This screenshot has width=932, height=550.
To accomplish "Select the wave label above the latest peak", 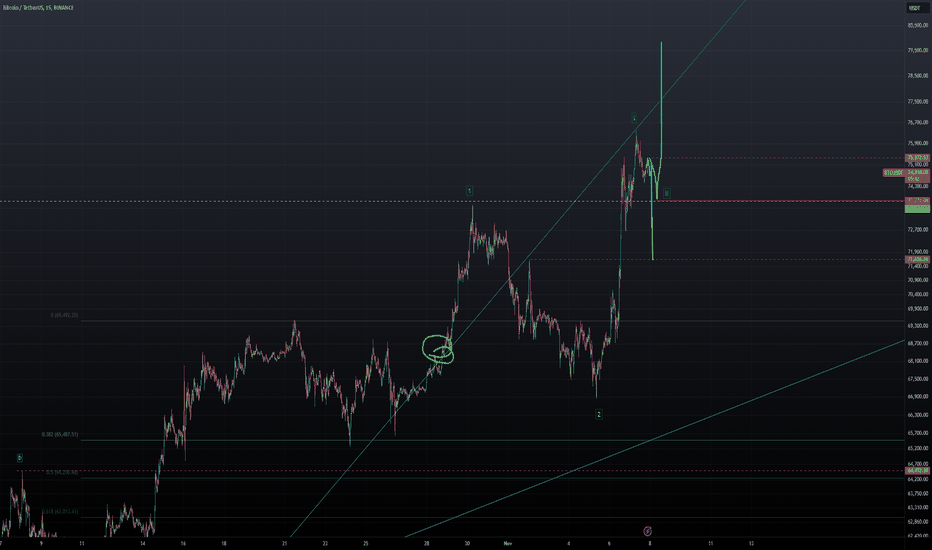I will (634, 118).
